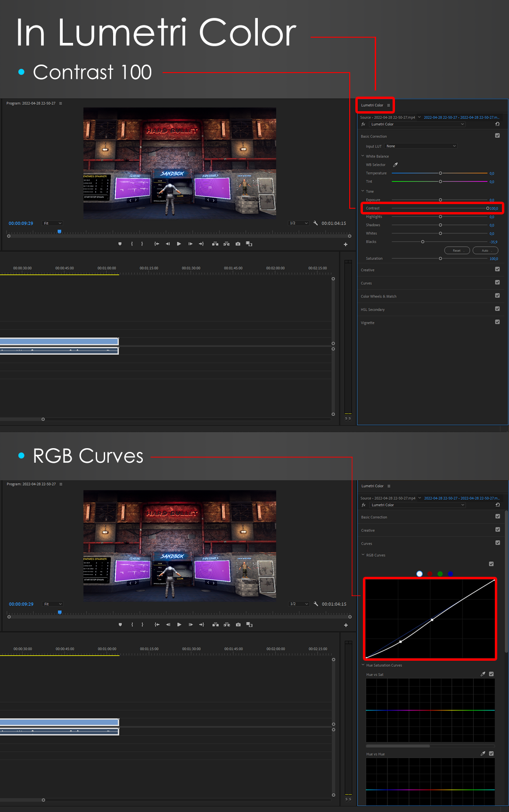
Task: Click the lower Lumetri panel vertical scrollbar
Action: pos(506,581)
